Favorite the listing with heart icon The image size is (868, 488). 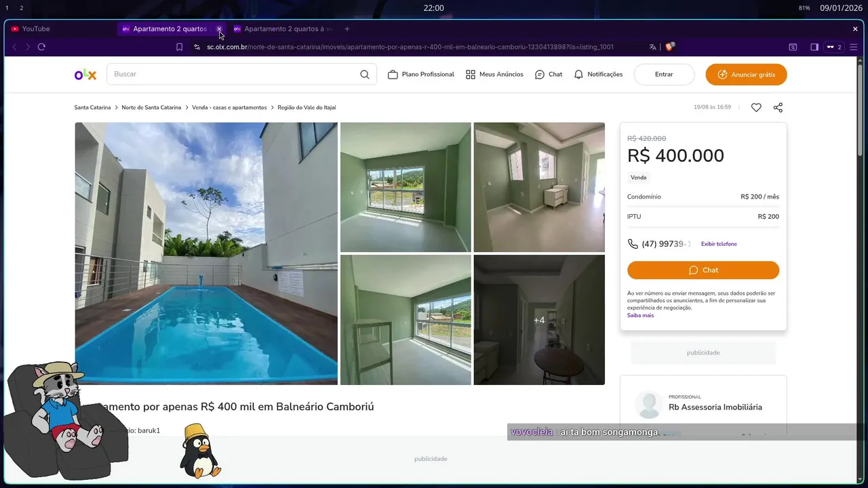click(756, 107)
